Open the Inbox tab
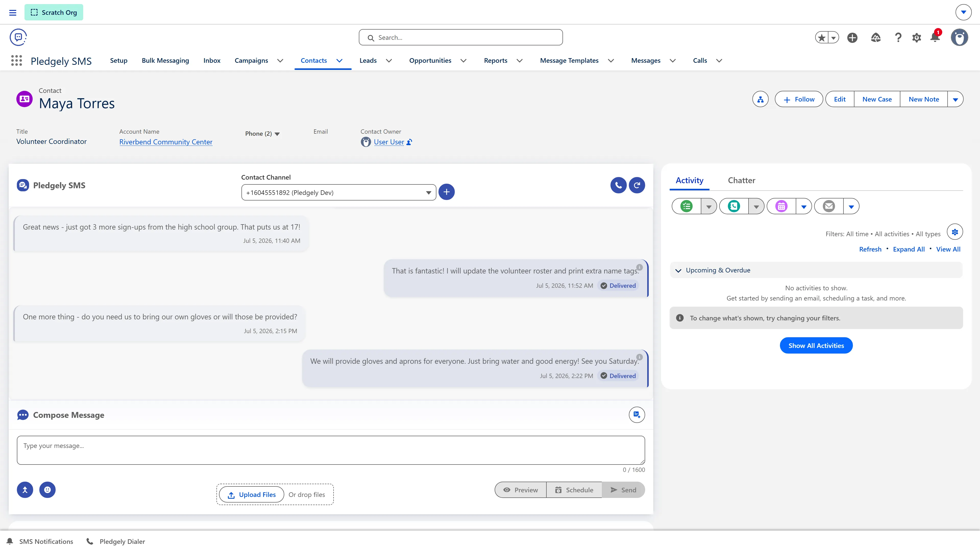 212,60
